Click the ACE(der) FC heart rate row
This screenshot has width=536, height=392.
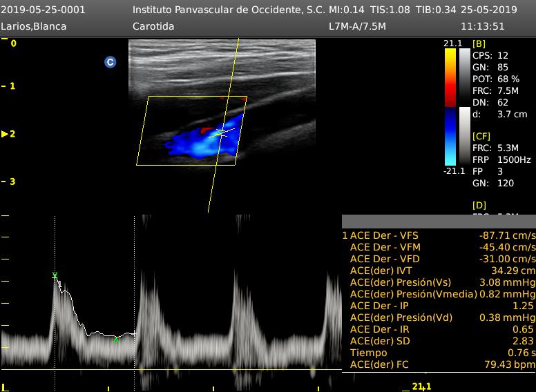[439, 364]
